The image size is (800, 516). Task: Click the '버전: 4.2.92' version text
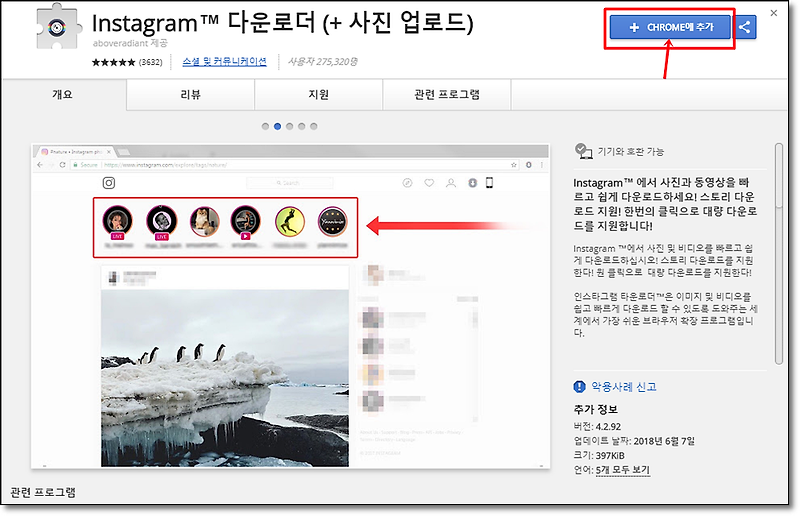[597, 427]
